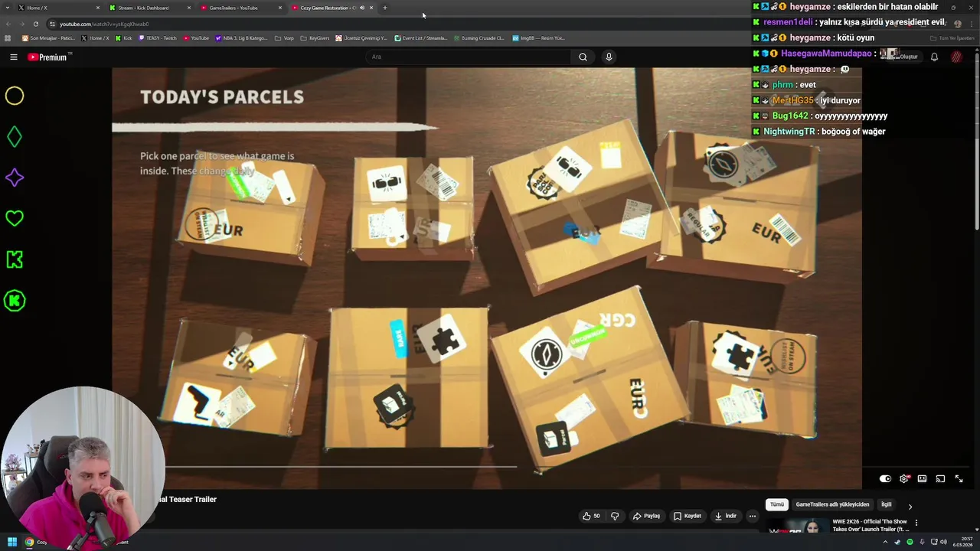Open a new browser tab
The height and width of the screenshot is (551, 980).
point(385,8)
